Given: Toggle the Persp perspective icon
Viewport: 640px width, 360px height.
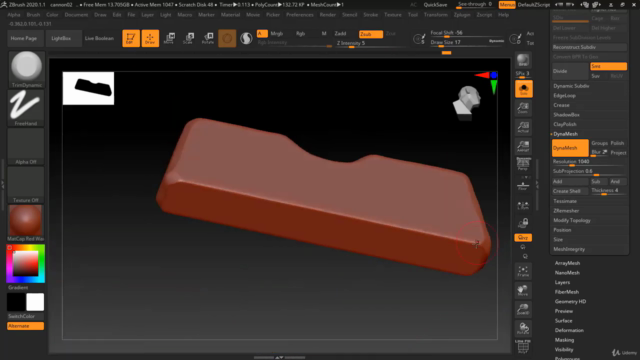Looking at the screenshot, I should click(x=523, y=164).
